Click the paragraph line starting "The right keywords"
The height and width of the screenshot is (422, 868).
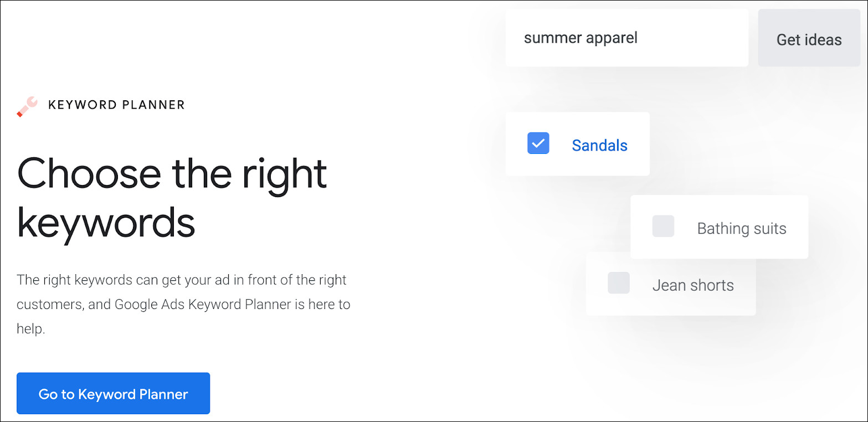[182, 280]
